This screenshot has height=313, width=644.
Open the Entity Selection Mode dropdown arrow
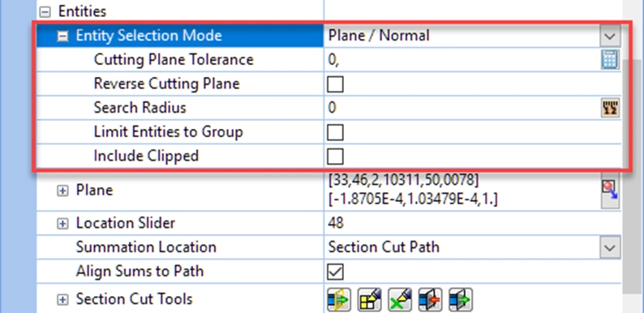[x=610, y=36]
